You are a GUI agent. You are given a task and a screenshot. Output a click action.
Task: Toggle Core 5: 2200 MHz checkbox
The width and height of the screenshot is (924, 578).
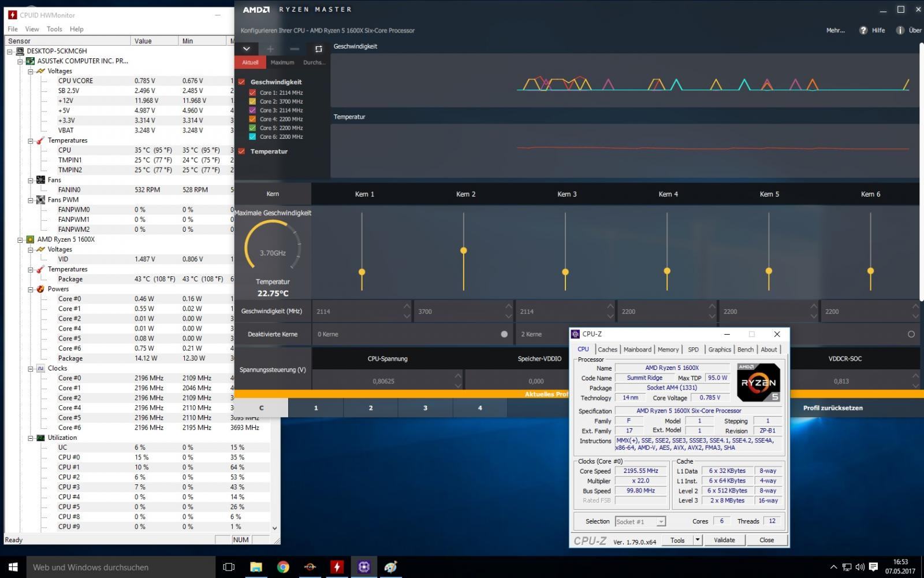coord(252,128)
